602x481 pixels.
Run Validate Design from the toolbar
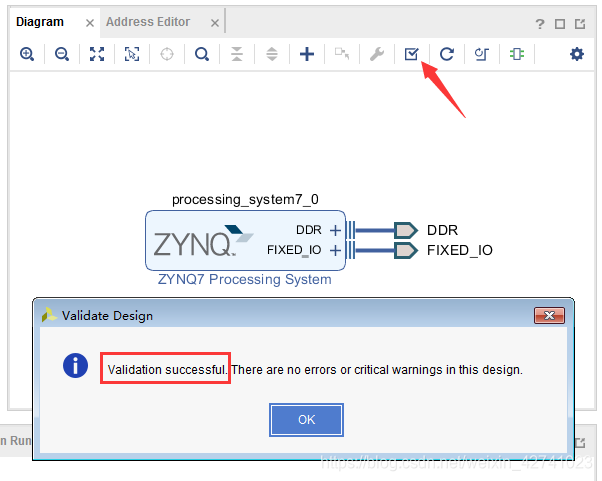pyautogui.click(x=412, y=54)
